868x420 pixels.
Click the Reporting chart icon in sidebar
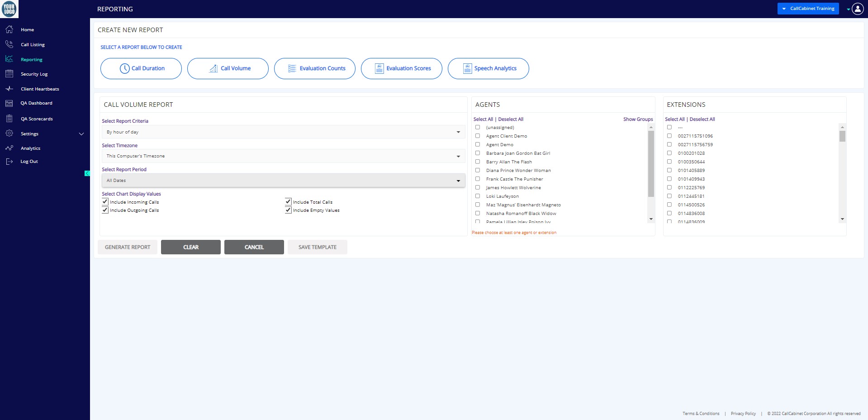[9, 59]
